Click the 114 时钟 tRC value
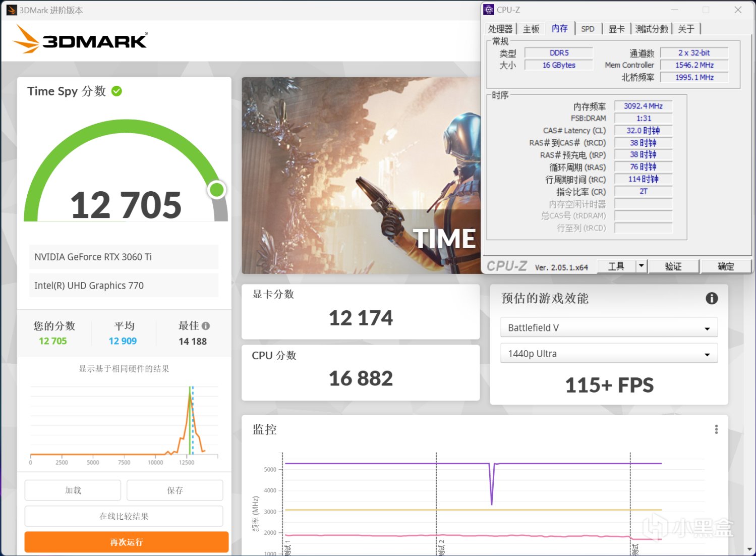The width and height of the screenshot is (756, 556). pyautogui.click(x=643, y=179)
